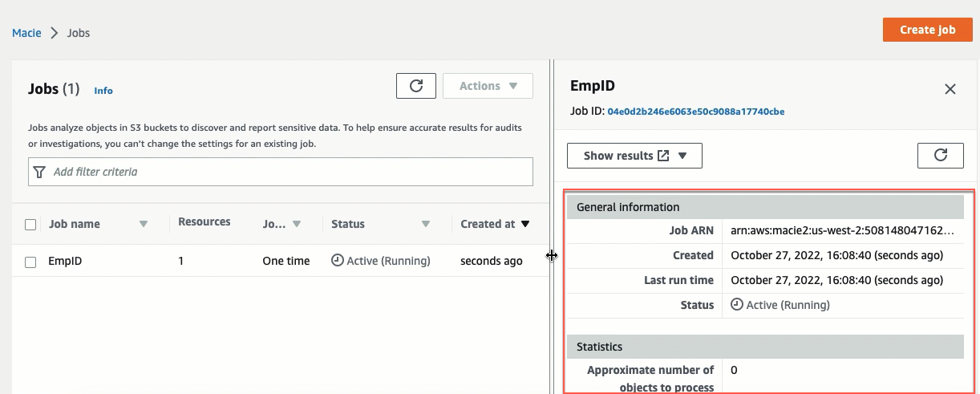Image resolution: width=980 pixels, height=394 pixels.
Task: Click the Jobs (1) heading
Action: click(54, 89)
